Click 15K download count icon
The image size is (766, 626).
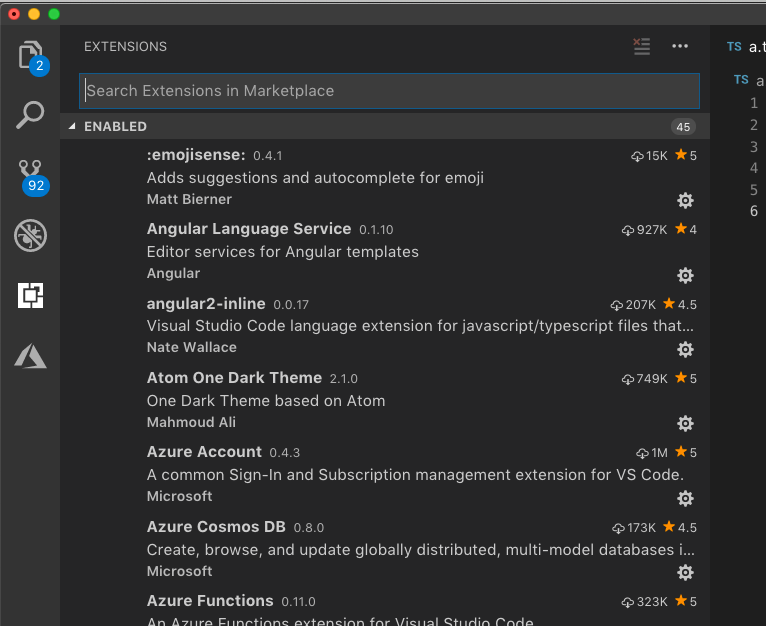[x=637, y=156]
